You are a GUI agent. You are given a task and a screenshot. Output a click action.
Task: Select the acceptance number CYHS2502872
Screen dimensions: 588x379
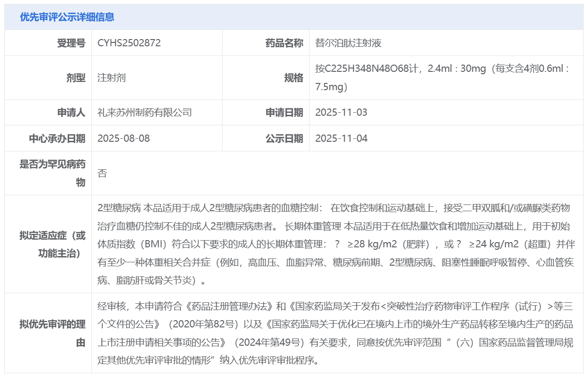pos(129,43)
